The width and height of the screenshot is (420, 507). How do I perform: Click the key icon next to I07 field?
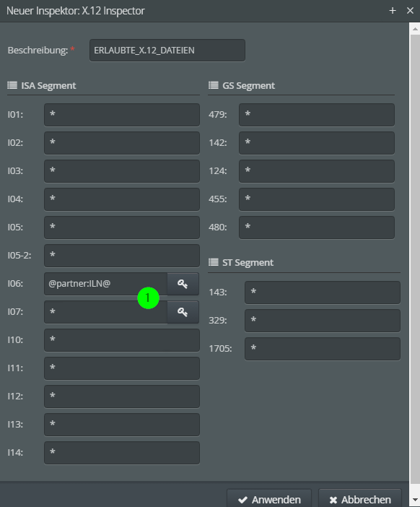pos(183,312)
